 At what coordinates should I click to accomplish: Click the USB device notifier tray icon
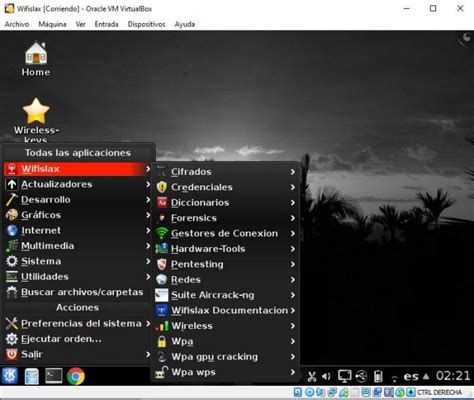coord(361,377)
